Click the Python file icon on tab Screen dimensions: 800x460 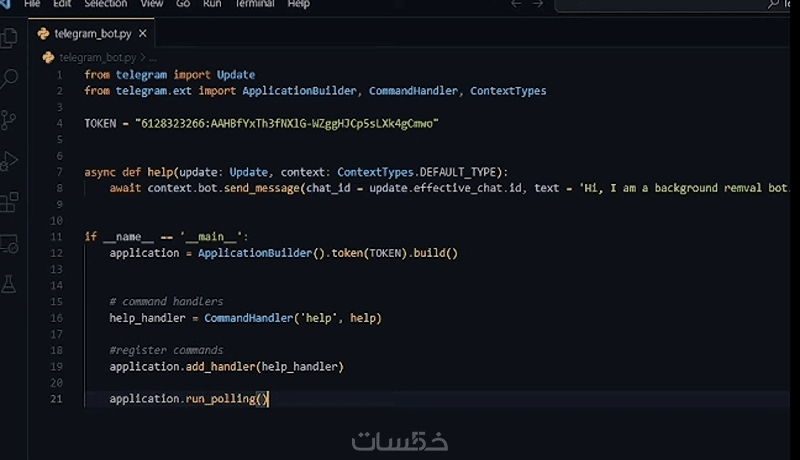(44, 33)
